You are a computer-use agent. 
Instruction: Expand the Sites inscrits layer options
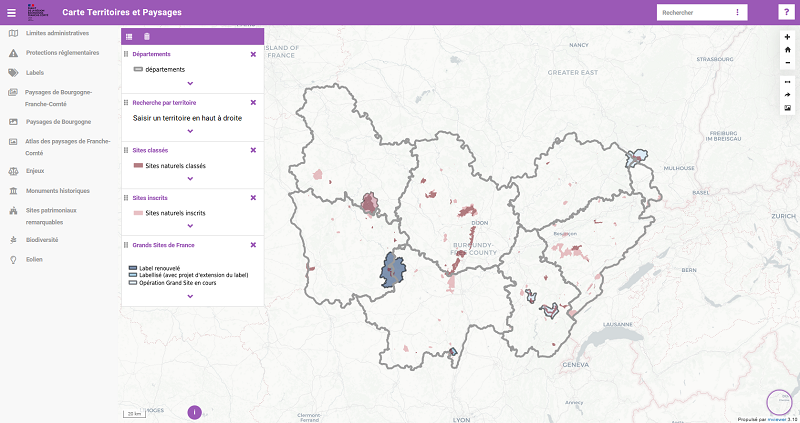[190, 227]
